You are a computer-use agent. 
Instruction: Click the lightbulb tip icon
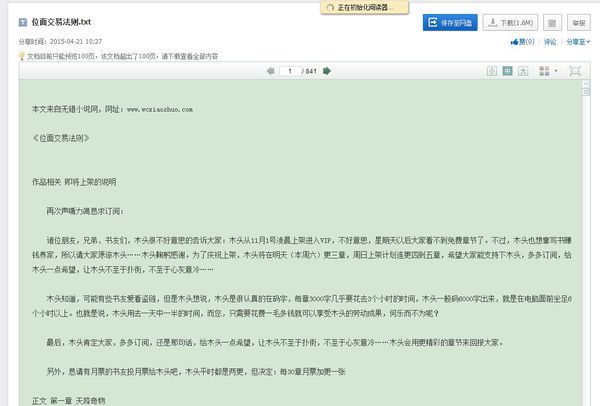click(22, 56)
